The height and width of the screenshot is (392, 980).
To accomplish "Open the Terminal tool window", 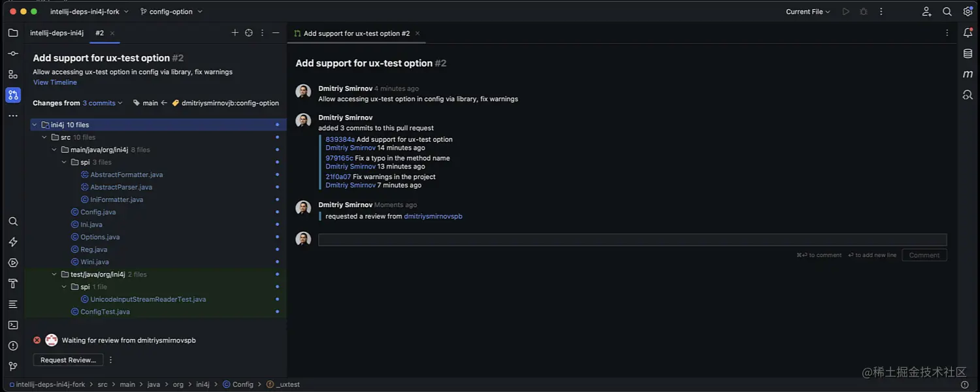I will coord(13,325).
